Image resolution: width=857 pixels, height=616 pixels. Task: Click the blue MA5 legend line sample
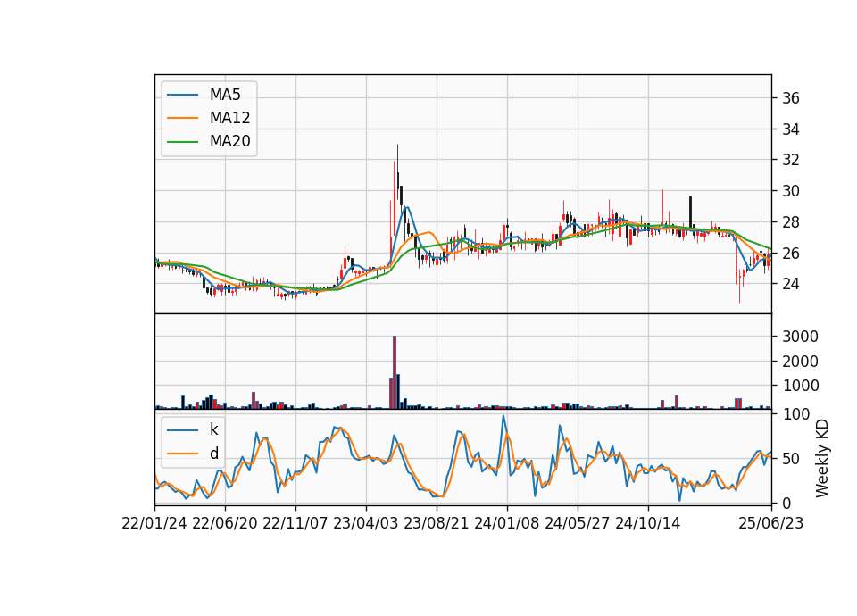point(182,95)
